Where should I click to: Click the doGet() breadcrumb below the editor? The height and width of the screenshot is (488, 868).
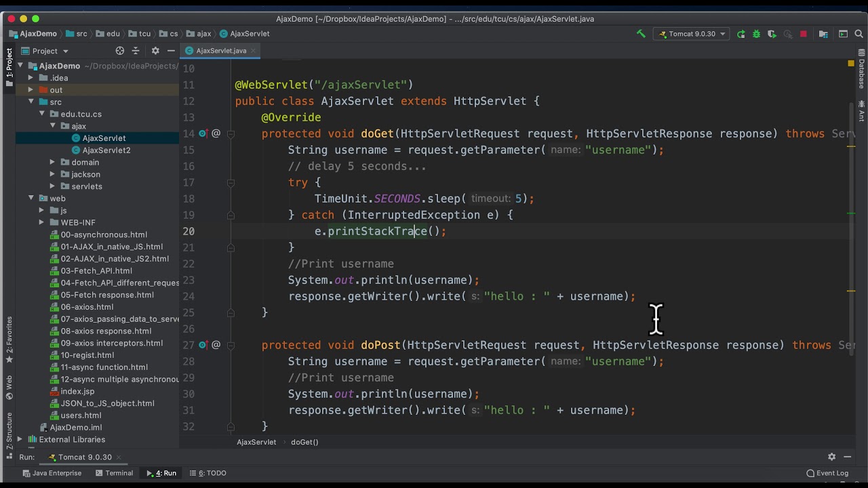click(x=304, y=442)
